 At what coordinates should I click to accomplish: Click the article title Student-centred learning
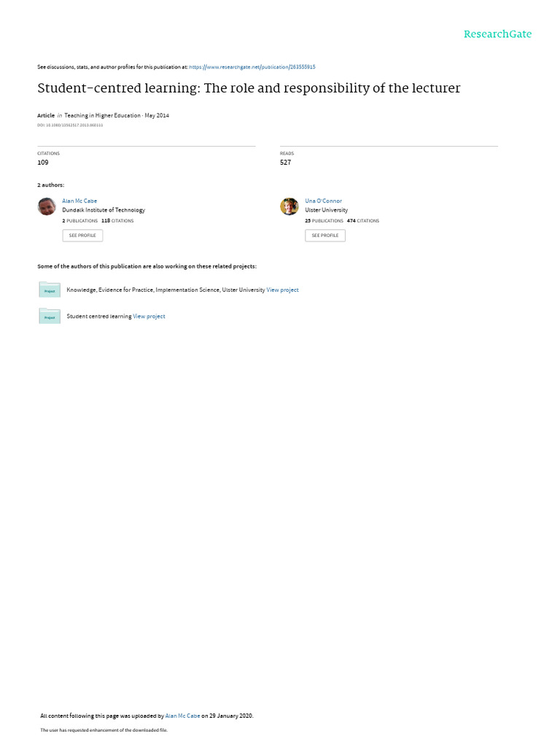pos(249,88)
